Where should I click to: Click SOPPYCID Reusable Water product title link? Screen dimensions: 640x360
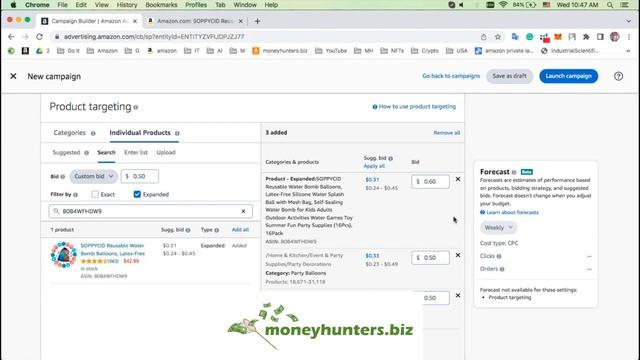(x=113, y=249)
